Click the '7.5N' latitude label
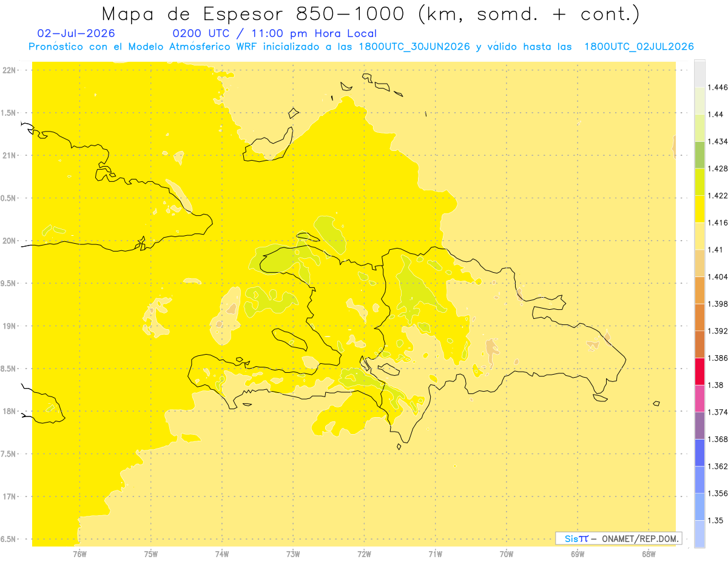 point(9,454)
